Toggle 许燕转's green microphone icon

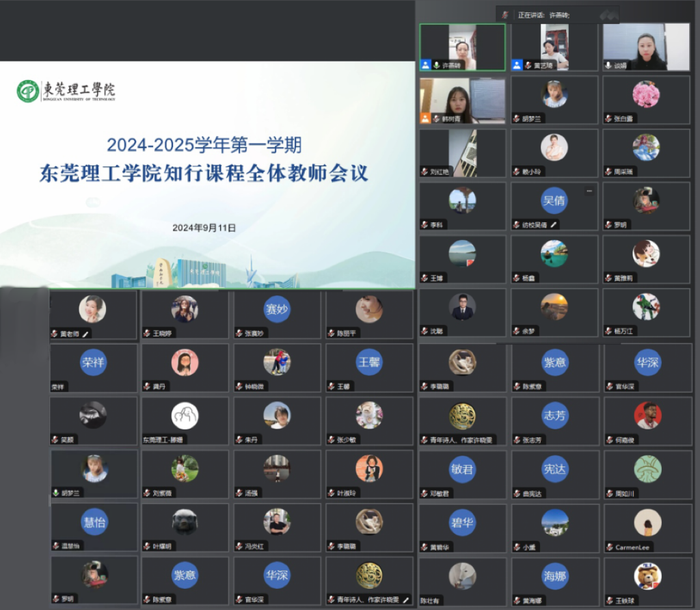[436, 65]
